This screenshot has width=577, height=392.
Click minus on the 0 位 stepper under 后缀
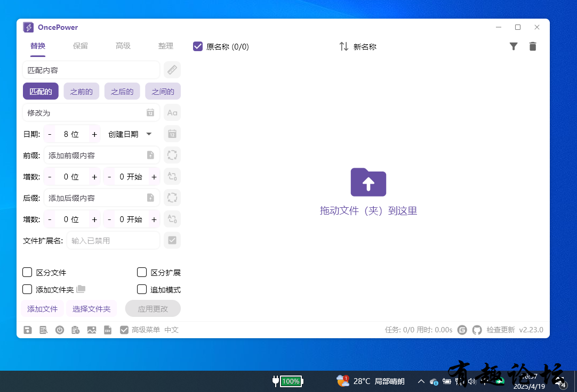pos(50,219)
